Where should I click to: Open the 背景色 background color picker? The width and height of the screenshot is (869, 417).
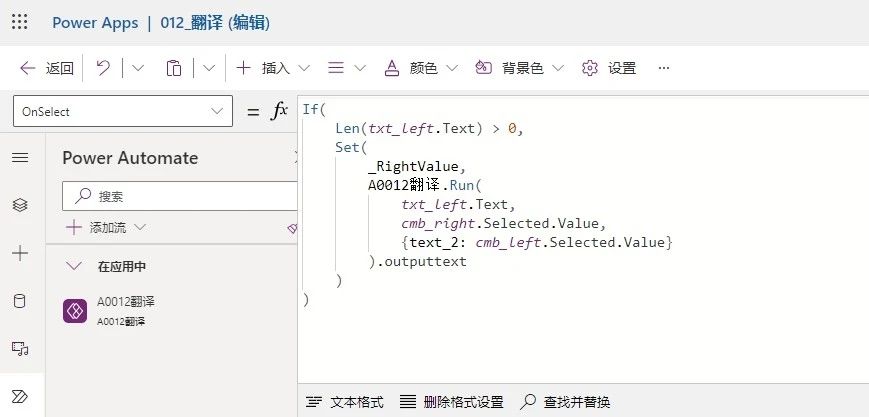coord(518,68)
